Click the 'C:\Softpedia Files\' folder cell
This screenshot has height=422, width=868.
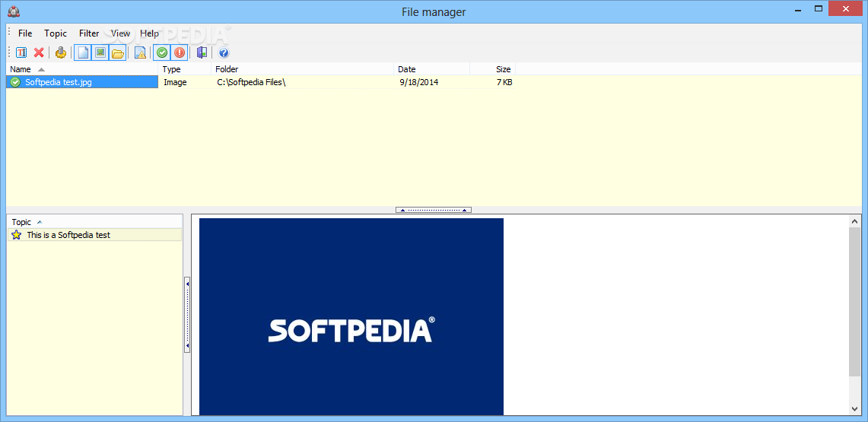pyautogui.click(x=250, y=82)
